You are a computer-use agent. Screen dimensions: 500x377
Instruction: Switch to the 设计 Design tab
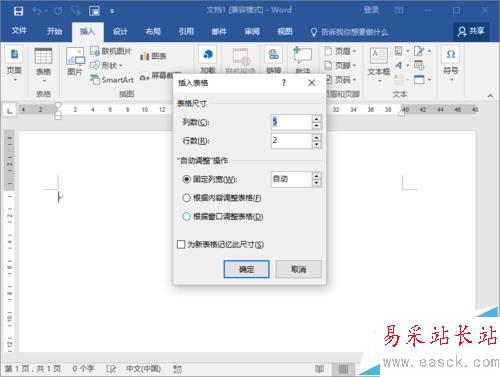(x=120, y=32)
